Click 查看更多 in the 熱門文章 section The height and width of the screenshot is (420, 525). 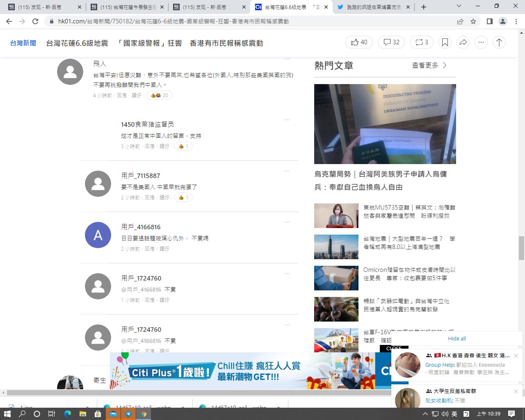(x=429, y=65)
